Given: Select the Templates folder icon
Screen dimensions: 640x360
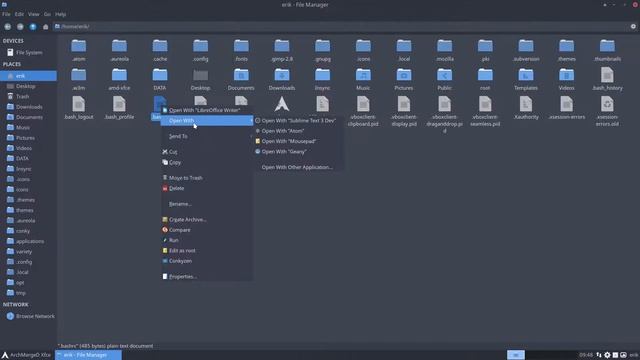Looking at the screenshot, I should click(526, 75).
